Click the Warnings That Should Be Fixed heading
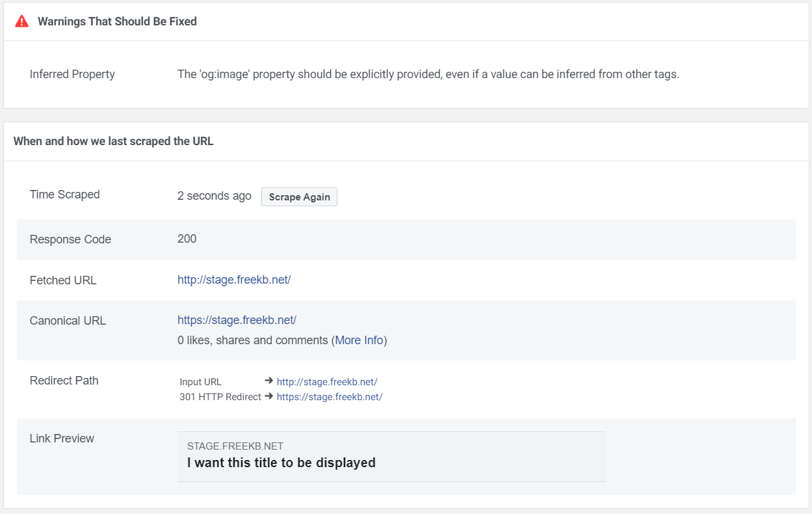812x514 pixels. (117, 21)
